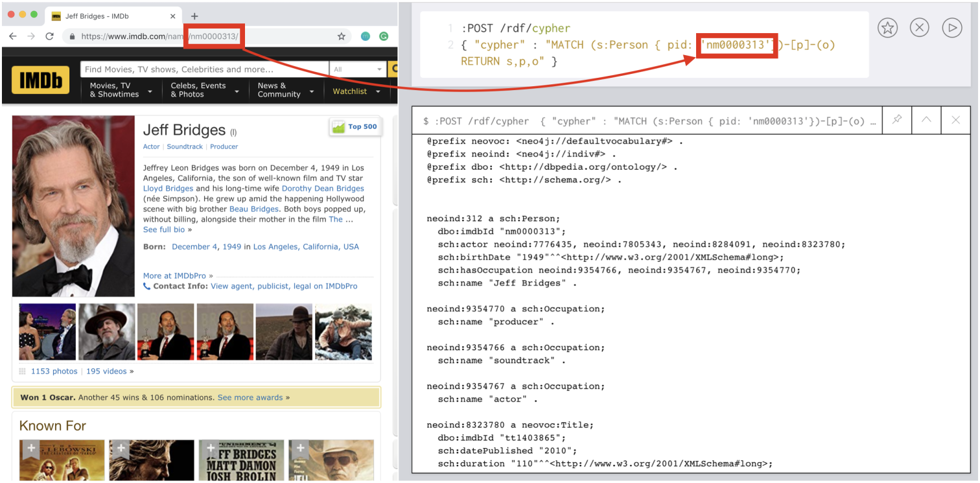Click the ':POST /rdf/cypher' editor line

[516, 29]
